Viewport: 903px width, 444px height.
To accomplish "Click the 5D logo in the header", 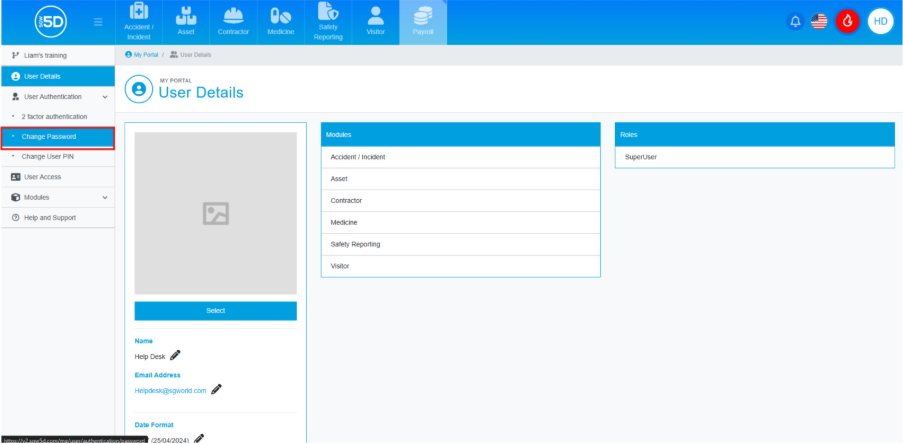I will (x=51, y=22).
